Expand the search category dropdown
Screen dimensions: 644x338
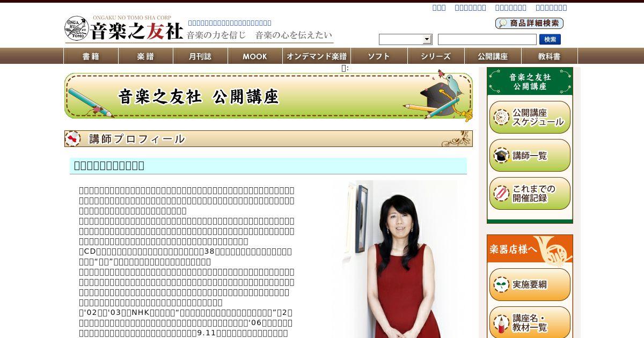405,39
